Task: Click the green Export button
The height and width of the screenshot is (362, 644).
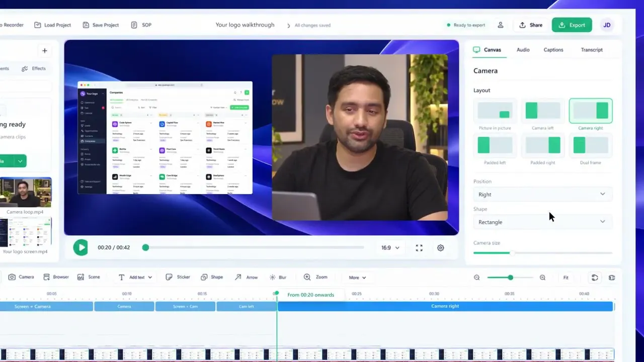Action: coord(572,25)
